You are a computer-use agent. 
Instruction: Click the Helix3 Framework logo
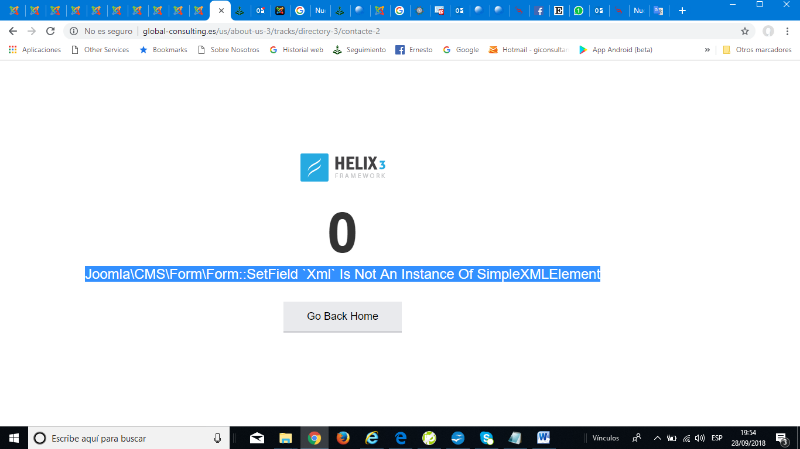(343, 167)
